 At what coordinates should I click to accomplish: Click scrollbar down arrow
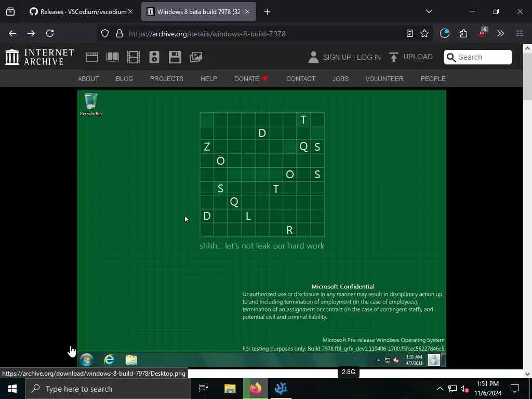(527, 374)
